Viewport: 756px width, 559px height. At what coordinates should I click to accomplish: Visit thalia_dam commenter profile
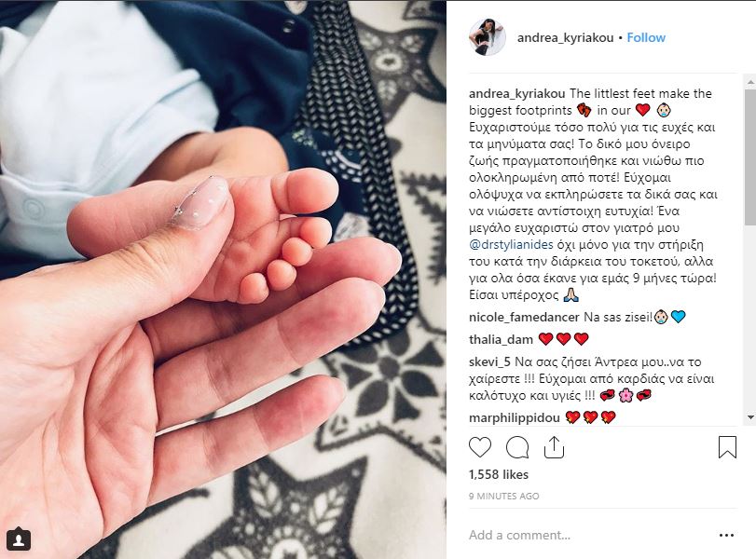click(x=501, y=339)
